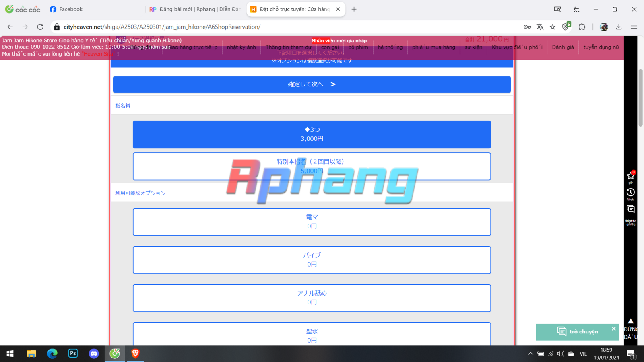Launch Microsoft Edge from the taskbar
This screenshot has height=362, width=644.
pos(52,354)
